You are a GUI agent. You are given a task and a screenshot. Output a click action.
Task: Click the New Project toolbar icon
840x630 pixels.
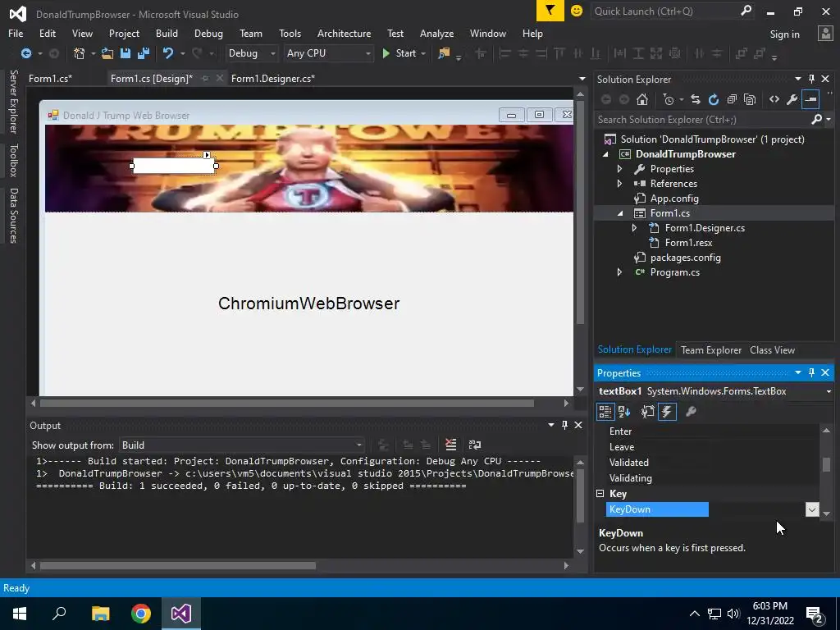(80, 53)
